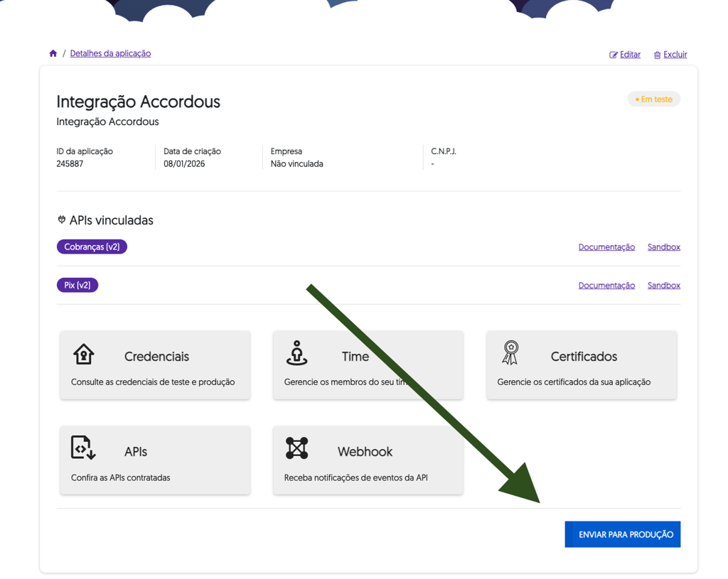
Task: Open the Certificados card title
Action: coord(584,357)
